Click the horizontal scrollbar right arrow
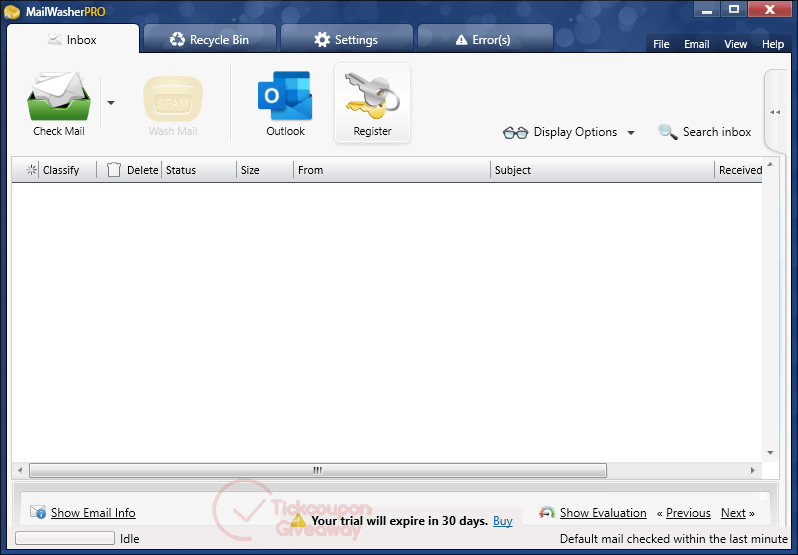Viewport: 798px width, 555px height. point(753,471)
